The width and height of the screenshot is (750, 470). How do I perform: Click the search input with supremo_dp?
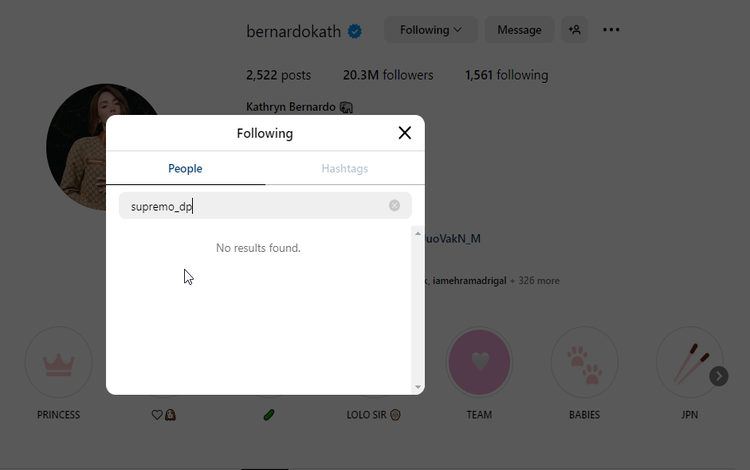255,206
